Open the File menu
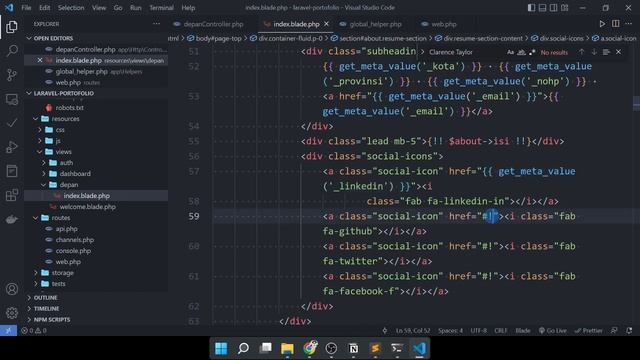The image size is (640, 360). (26, 8)
